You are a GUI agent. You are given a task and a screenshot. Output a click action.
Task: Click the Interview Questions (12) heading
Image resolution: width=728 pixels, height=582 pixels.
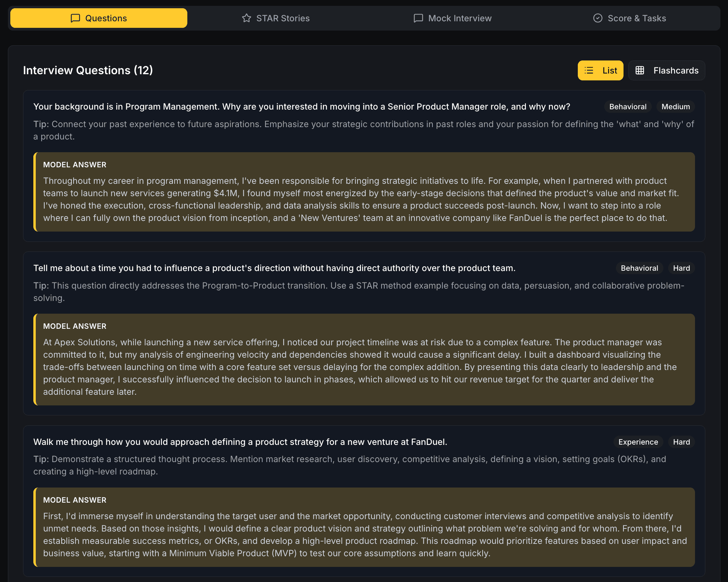(x=88, y=70)
